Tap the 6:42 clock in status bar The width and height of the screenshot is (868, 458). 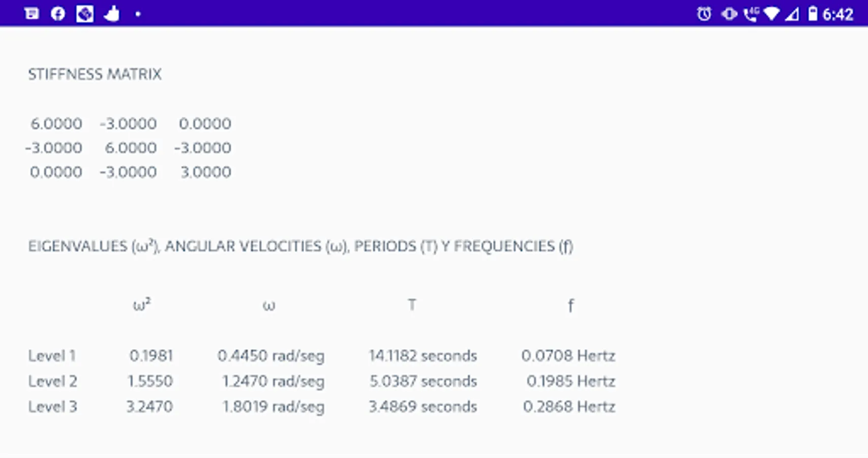837,14
